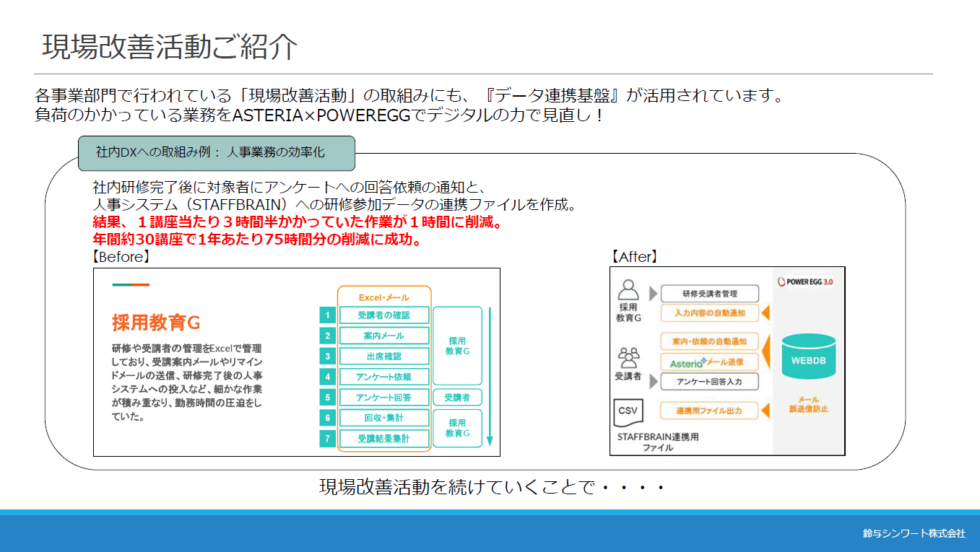Click the orange arrow beside 入力内容の自動通知
The height and width of the screenshot is (552, 980).
coord(765,313)
